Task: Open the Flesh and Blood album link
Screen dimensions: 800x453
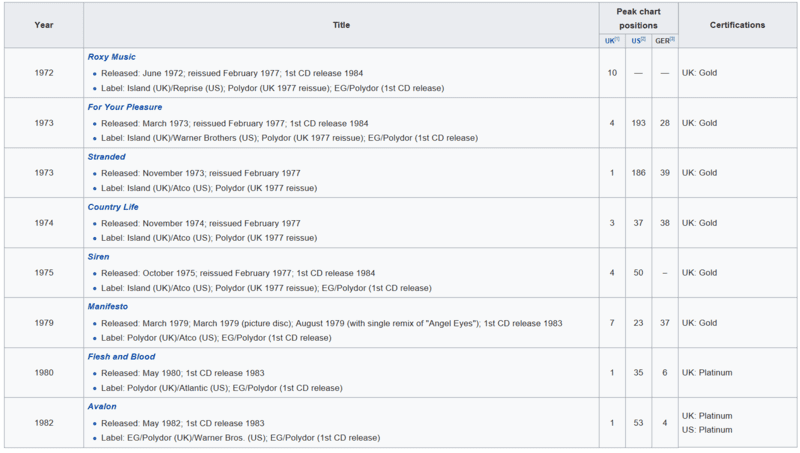Action: click(x=121, y=357)
